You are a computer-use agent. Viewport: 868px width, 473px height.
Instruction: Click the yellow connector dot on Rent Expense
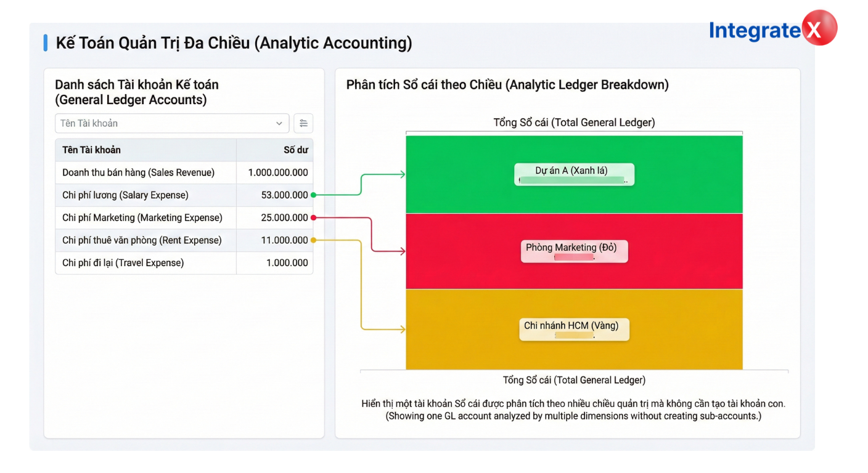[x=314, y=240]
